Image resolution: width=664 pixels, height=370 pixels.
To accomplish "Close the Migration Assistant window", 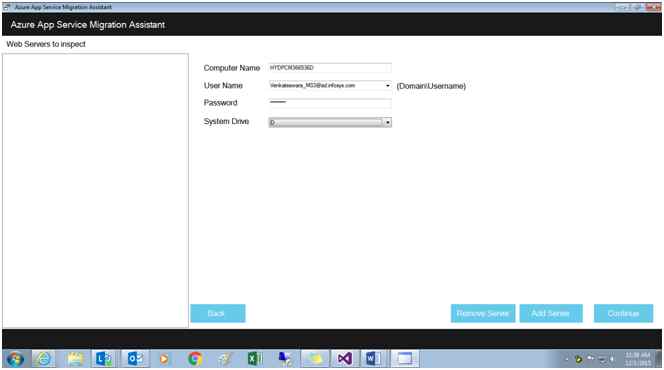I will click(x=653, y=7).
